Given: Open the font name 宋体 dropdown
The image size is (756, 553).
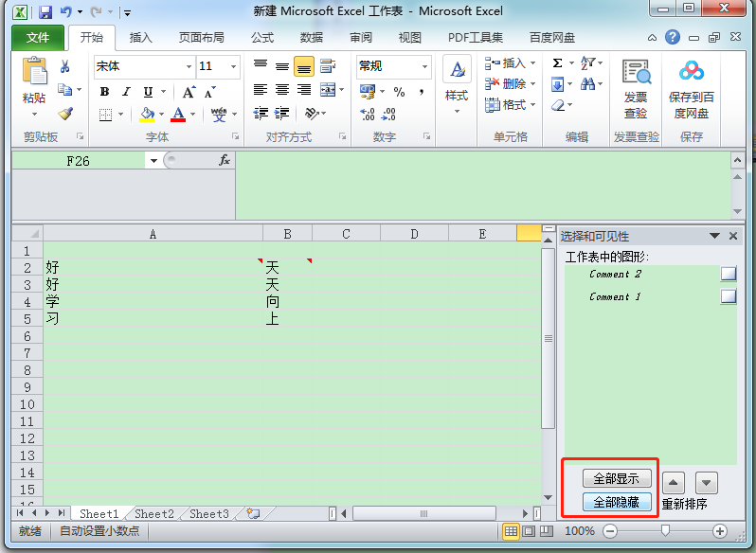Looking at the screenshot, I should pos(189,66).
